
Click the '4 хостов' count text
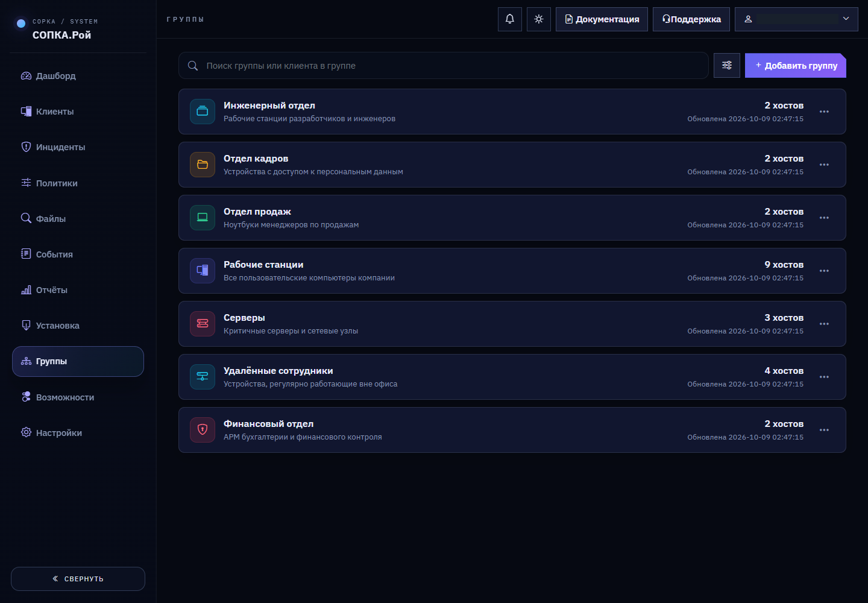(784, 371)
